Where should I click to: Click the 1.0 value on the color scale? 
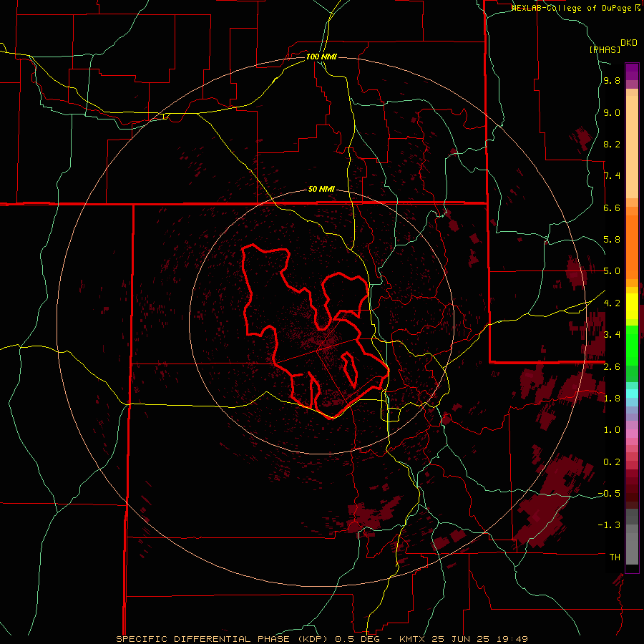[x=612, y=429]
